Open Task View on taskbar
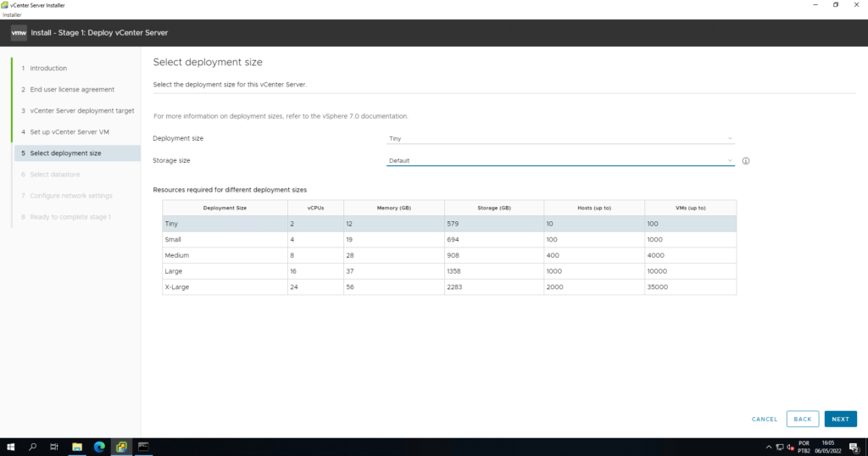 [x=54, y=447]
